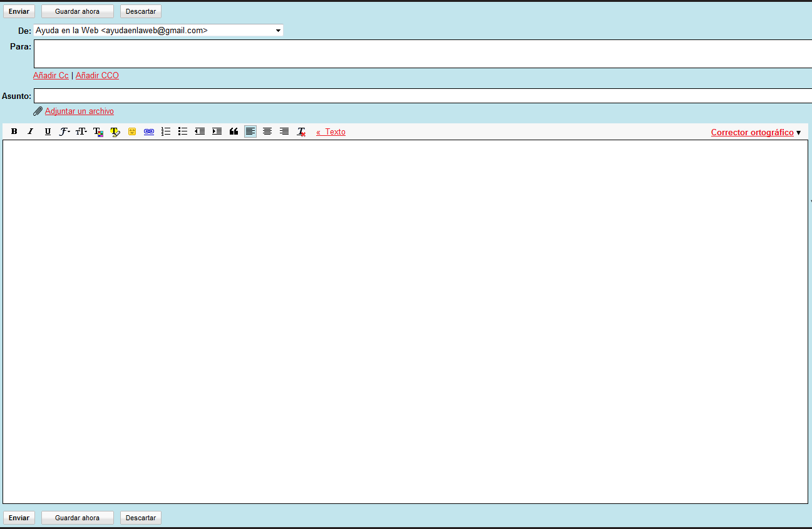Increase indent of the text
The height and width of the screenshot is (529, 812).
(217, 131)
